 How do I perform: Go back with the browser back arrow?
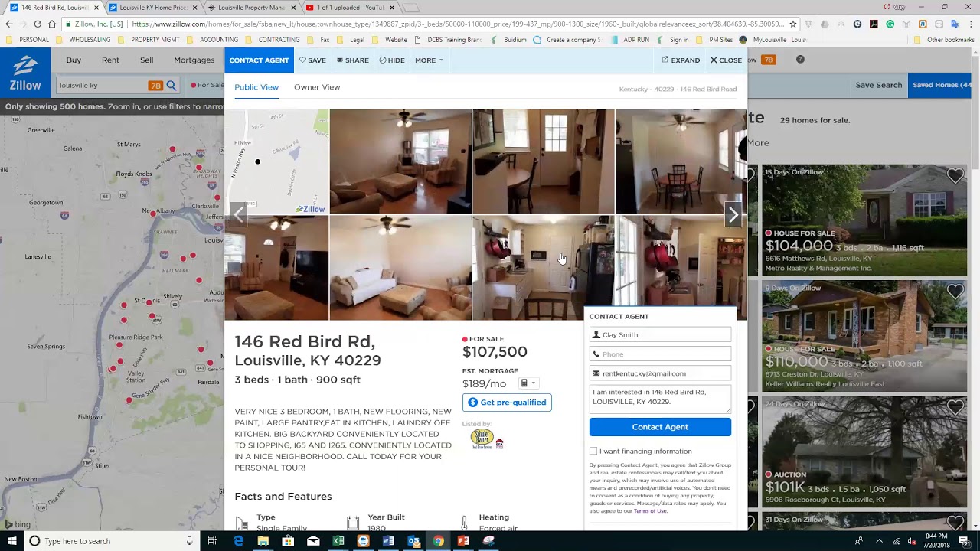tap(9, 24)
